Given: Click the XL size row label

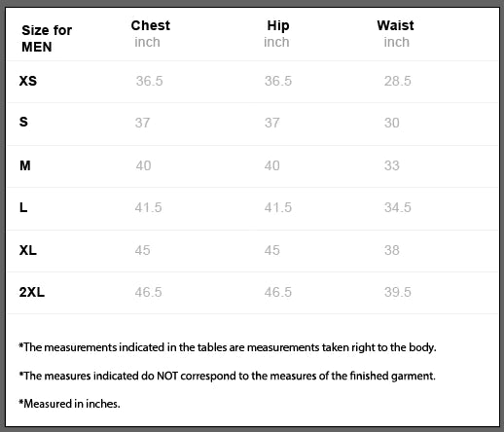Looking at the screenshot, I should [x=28, y=250].
